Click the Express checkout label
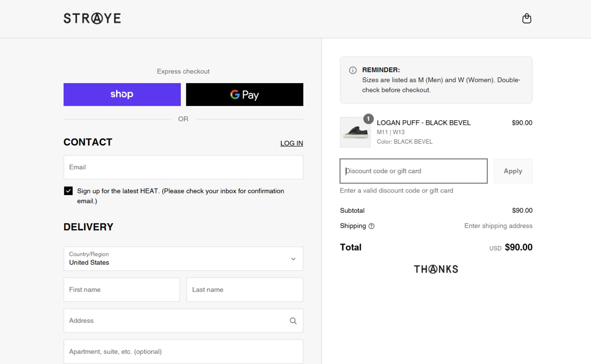The height and width of the screenshot is (364, 591). click(183, 71)
